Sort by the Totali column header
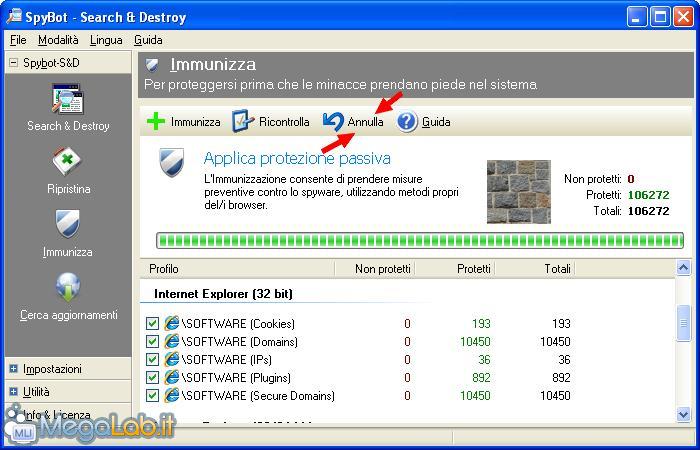 558,269
